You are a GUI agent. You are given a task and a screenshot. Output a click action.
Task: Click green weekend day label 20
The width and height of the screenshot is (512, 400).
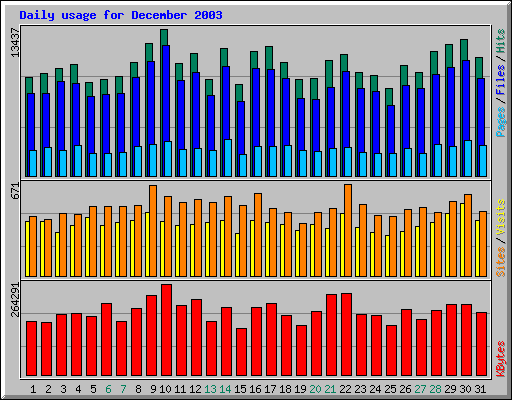click(x=315, y=389)
